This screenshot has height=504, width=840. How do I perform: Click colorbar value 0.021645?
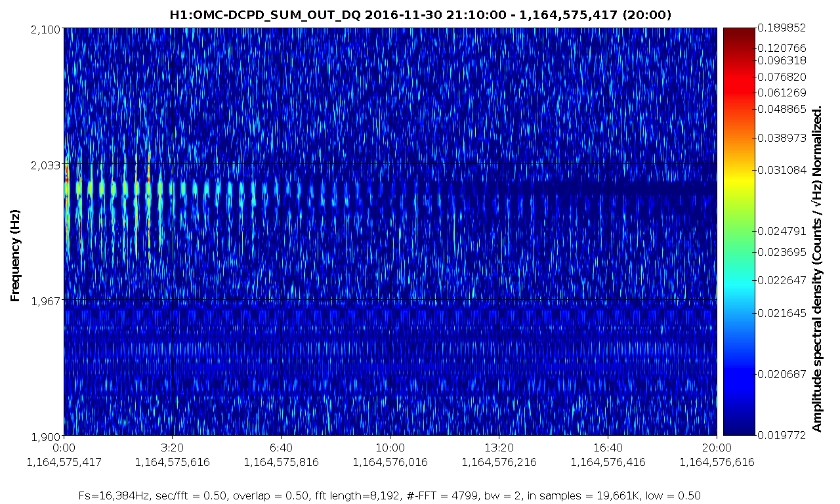782,314
